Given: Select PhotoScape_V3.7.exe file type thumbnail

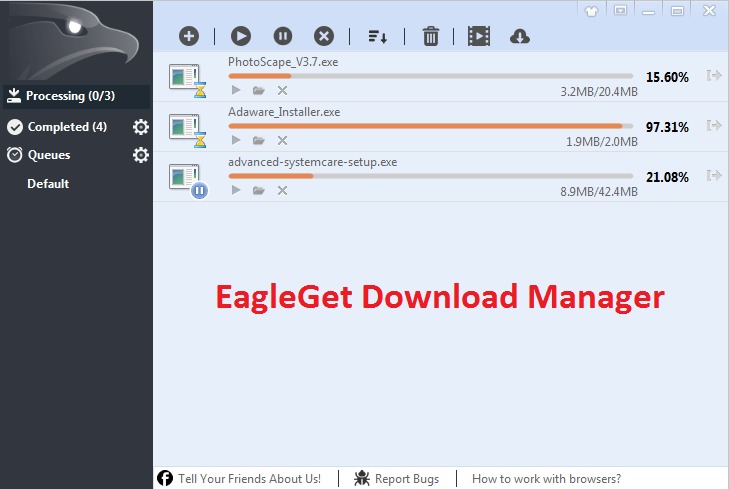Looking at the screenshot, I should [187, 80].
